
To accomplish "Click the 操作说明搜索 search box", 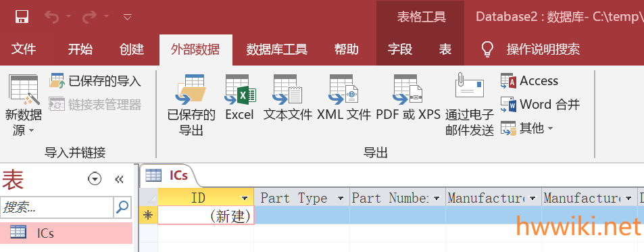I will [x=543, y=50].
